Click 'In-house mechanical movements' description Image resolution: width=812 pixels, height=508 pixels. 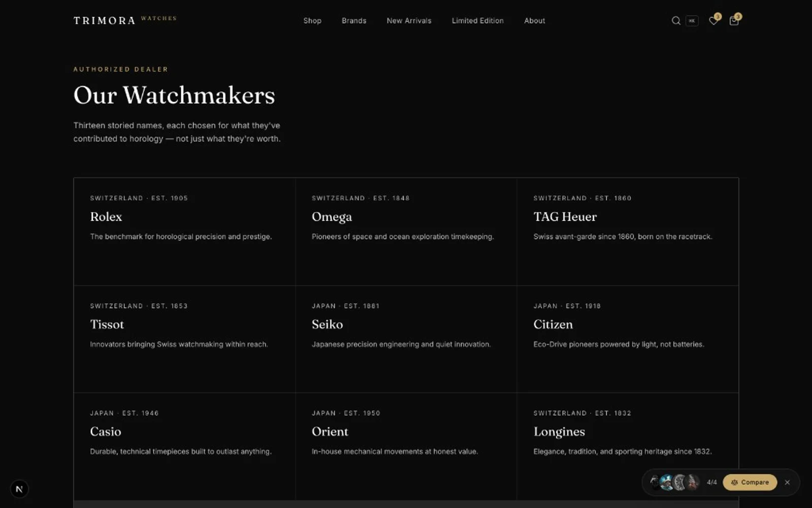tap(395, 452)
